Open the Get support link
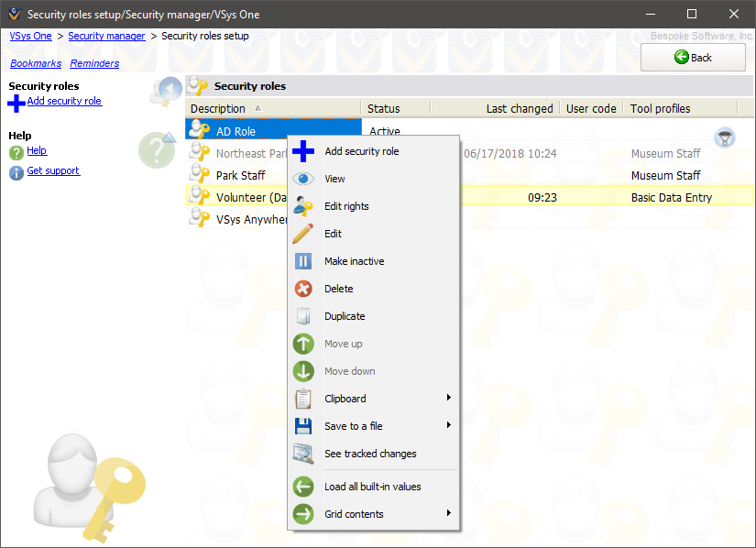Viewport: 756px width, 548px height. [x=53, y=170]
